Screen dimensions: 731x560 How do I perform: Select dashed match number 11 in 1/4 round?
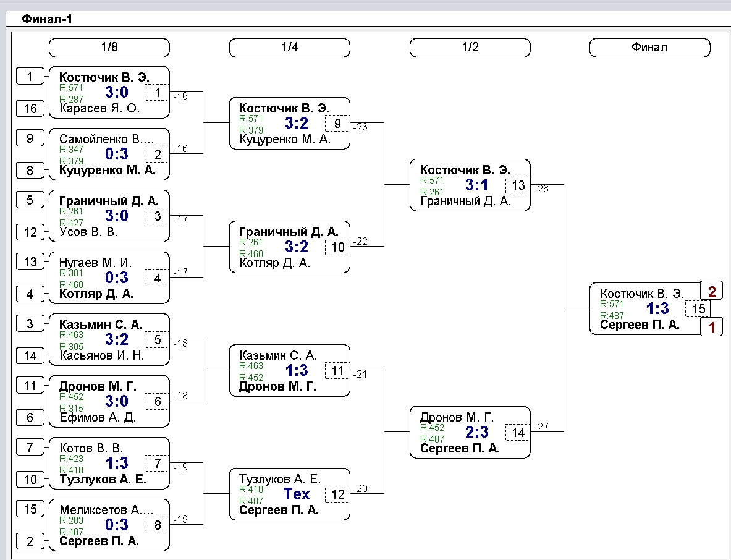coord(337,371)
